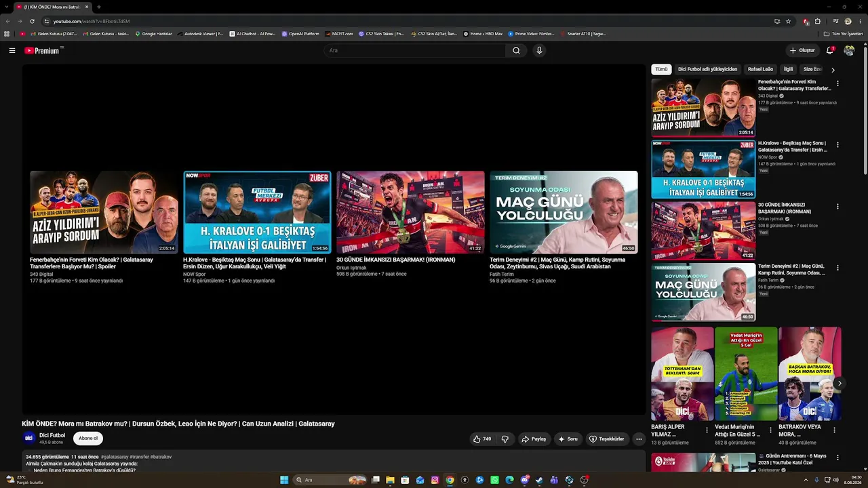This screenshot has width=868, height=488.
Task: Open the YouTube guide hamburger menu
Action: [x=12, y=50]
